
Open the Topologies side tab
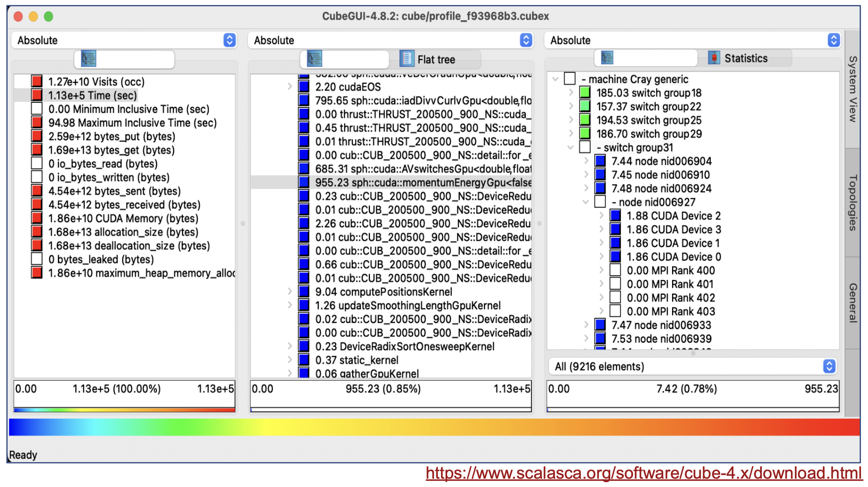[x=853, y=203]
